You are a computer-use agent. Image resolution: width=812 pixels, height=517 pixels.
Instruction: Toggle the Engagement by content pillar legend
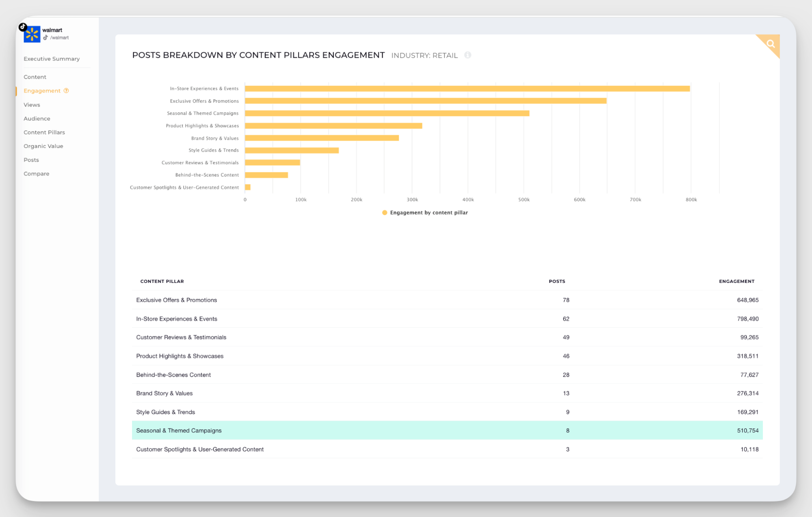[x=425, y=212]
